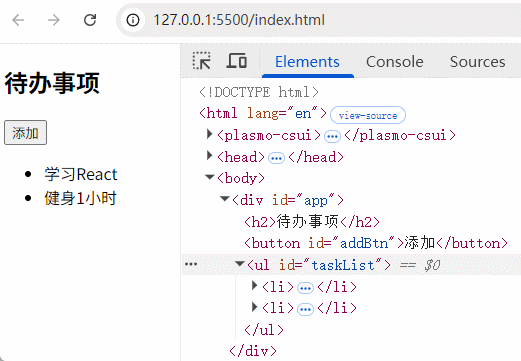Select the closing </div> tag
This screenshot has width=521, height=361.
253,351
